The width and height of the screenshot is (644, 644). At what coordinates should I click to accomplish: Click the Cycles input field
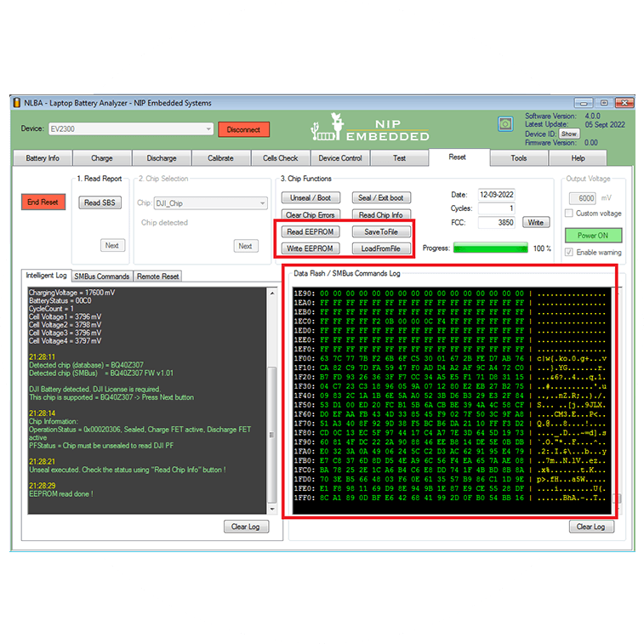(497, 208)
